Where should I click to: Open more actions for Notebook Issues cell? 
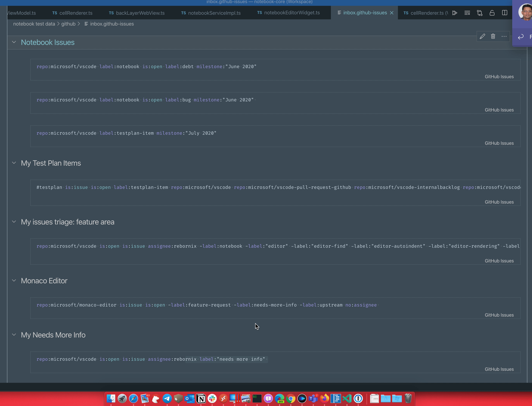click(x=504, y=37)
